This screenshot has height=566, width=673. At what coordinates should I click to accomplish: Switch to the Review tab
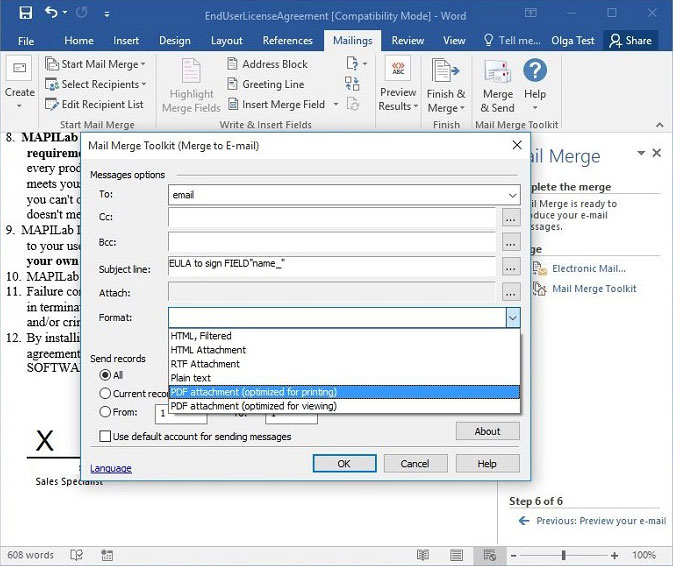pos(407,41)
